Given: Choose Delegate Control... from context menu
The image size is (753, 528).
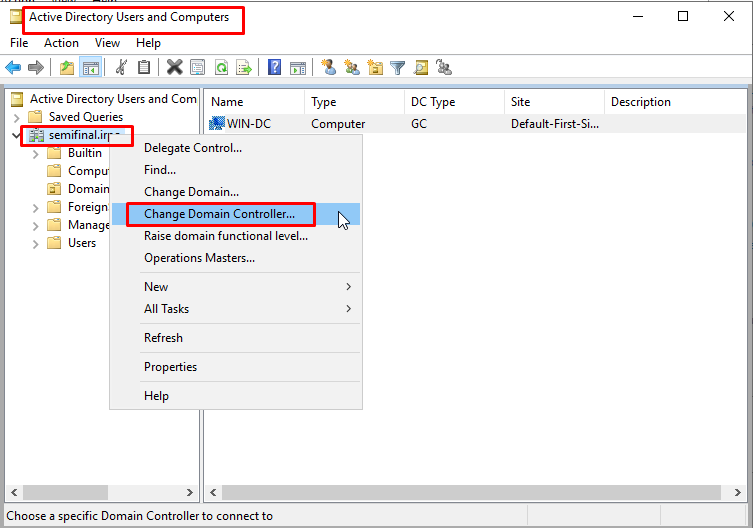Looking at the screenshot, I should click(x=193, y=148).
